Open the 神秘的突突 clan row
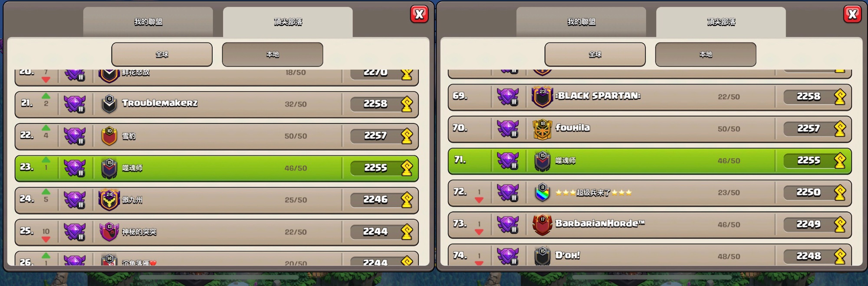The height and width of the screenshot is (286, 868). point(217,232)
